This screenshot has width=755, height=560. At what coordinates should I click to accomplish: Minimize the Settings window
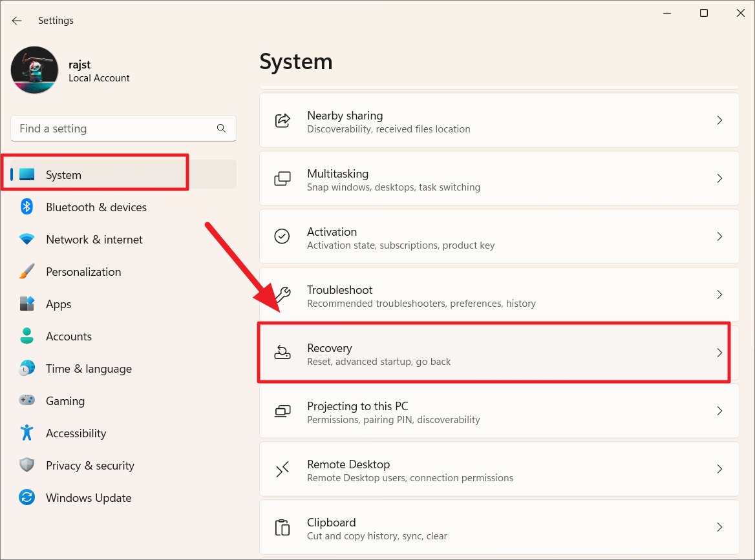(667, 13)
